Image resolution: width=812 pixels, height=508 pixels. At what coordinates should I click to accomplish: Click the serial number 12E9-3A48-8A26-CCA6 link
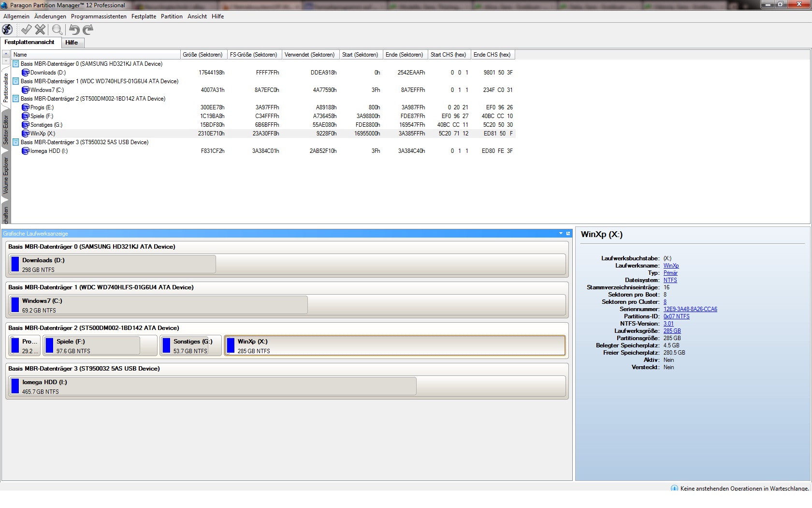click(x=690, y=309)
